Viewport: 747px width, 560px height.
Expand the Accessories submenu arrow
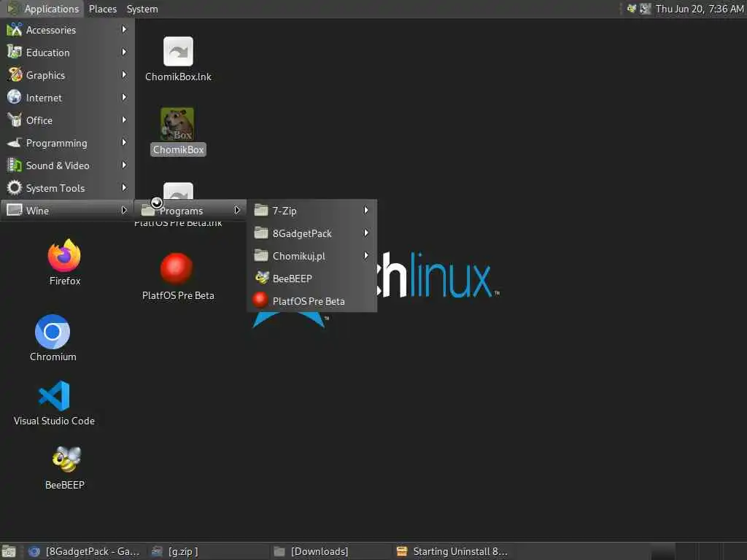click(124, 29)
